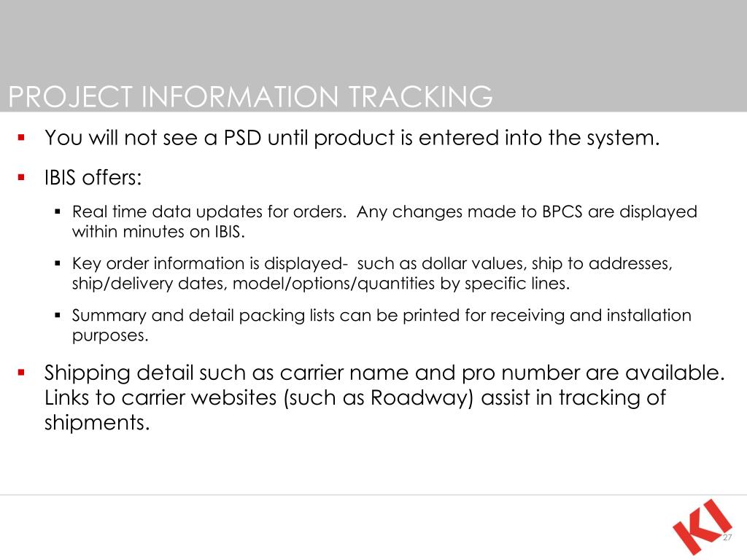747x560 pixels.
Task: Click the red bullet beside Shipping detail
Action: pos(21,373)
